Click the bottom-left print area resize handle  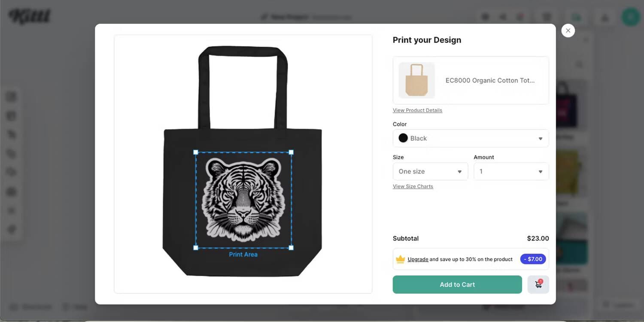click(196, 248)
